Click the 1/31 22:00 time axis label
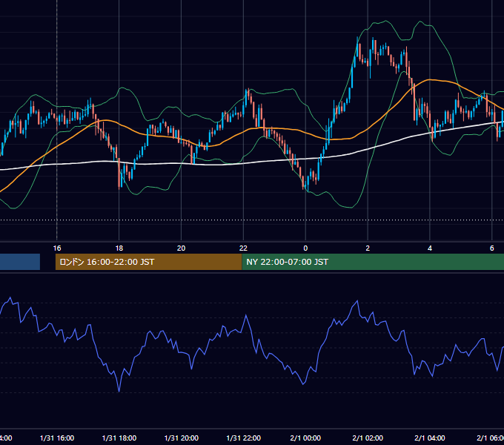504x445 pixels. click(x=244, y=438)
